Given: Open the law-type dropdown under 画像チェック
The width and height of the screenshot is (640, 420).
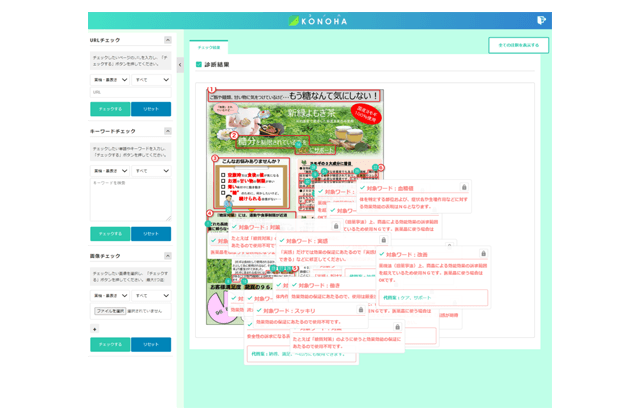Looking at the screenshot, I should pyautogui.click(x=110, y=296).
